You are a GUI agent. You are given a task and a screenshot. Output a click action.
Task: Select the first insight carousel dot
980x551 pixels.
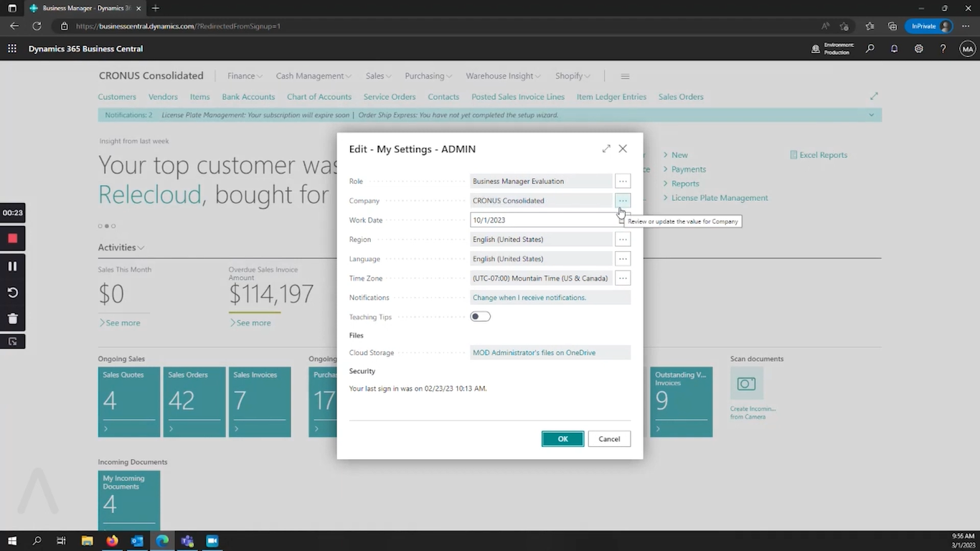pyautogui.click(x=100, y=226)
